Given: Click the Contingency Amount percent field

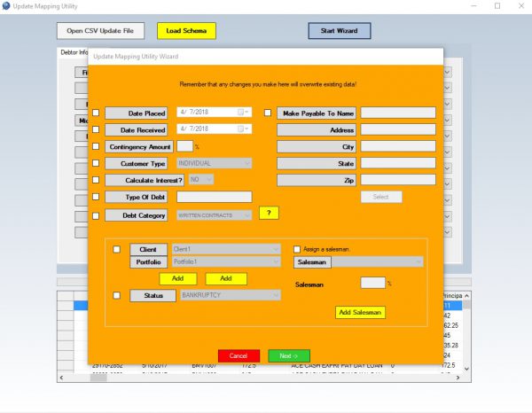Looking at the screenshot, I should [185, 146].
